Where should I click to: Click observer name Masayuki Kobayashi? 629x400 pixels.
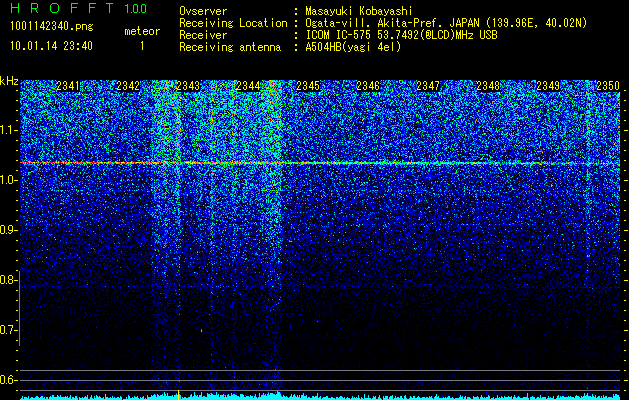[x=359, y=11]
